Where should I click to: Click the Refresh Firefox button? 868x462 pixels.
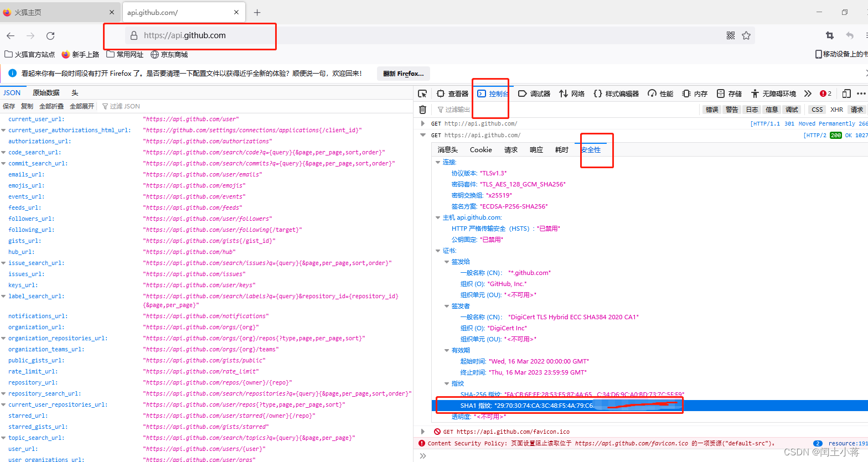(x=404, y=74)
